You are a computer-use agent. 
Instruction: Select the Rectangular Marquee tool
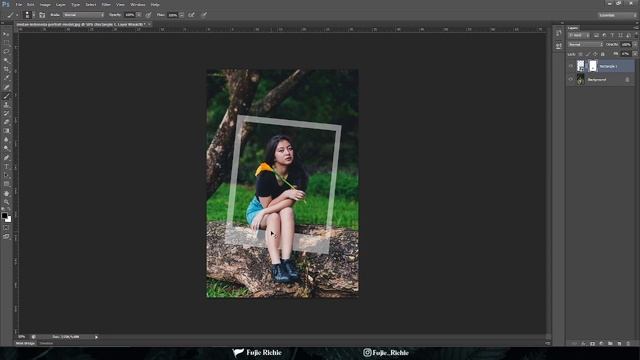pos(6,43)
